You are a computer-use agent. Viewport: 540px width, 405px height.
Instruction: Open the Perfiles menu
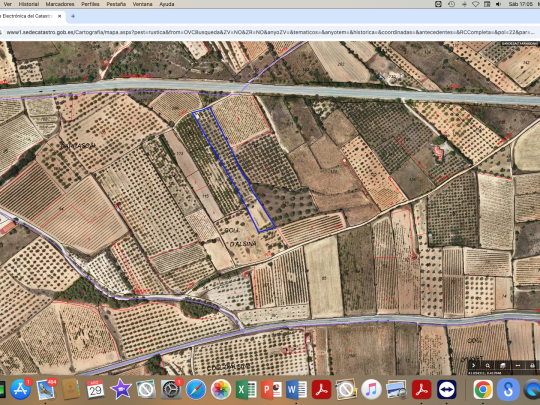click(90, 4)
